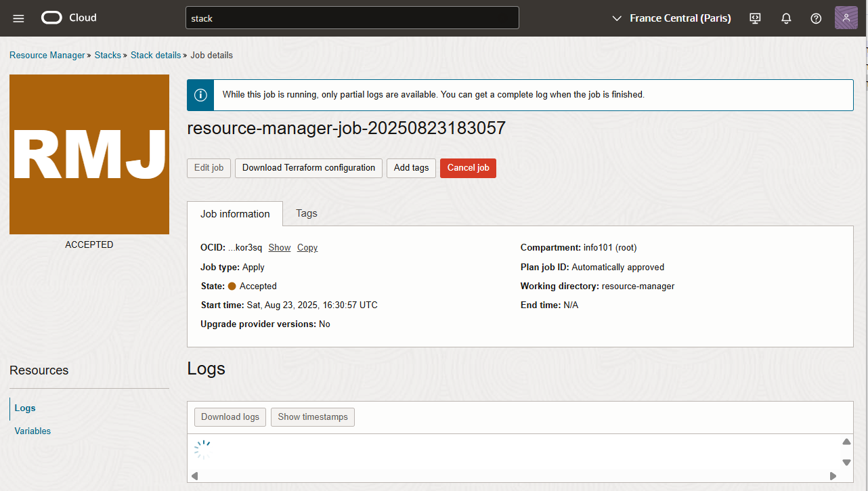Open Variables in the Resources sidebar
Screen dimensions: 868x491
coord(32,431)
